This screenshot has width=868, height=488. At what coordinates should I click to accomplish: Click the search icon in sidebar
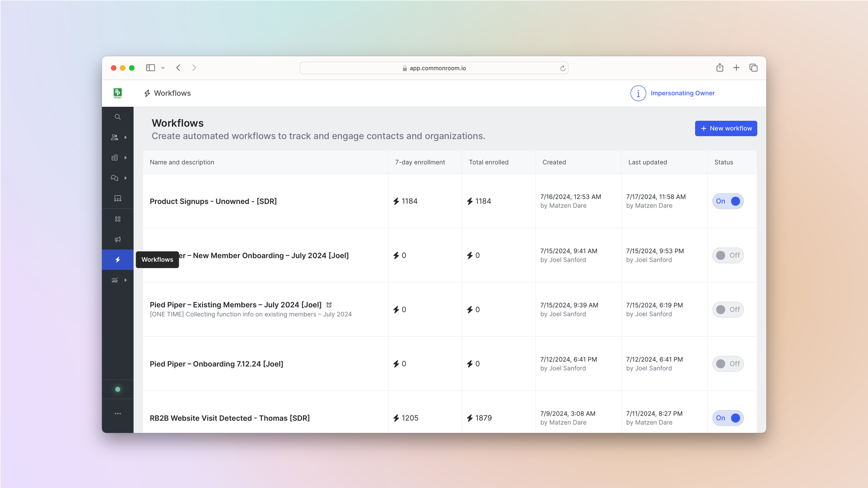coord(117,117)
